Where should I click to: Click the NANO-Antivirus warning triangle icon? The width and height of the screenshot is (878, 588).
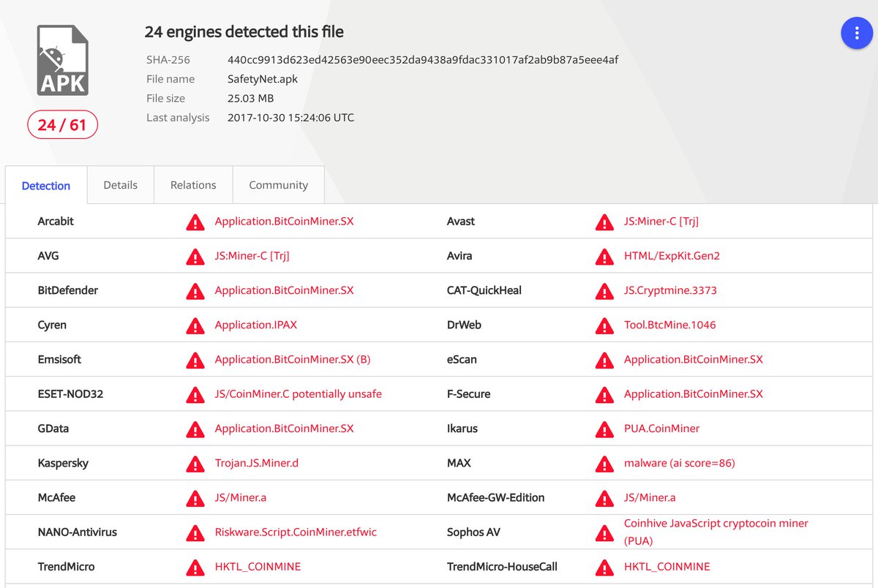(x=195, y=532)
